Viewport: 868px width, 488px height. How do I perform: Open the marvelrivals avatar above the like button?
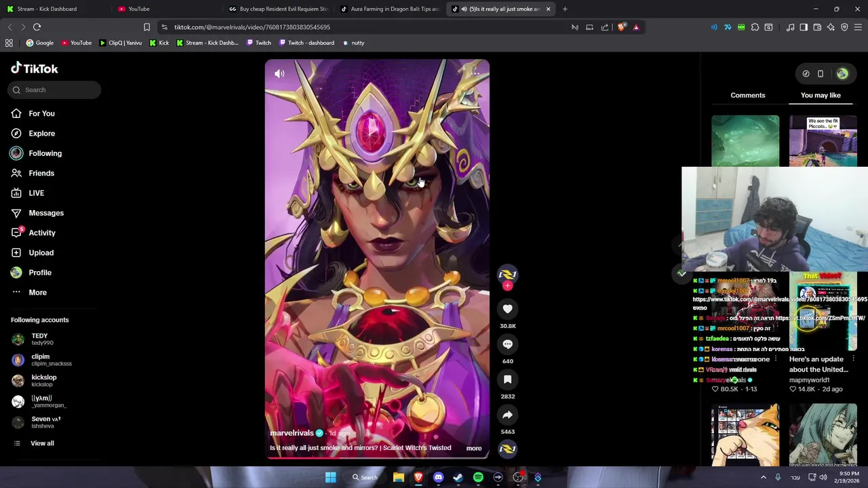[507, 274]
